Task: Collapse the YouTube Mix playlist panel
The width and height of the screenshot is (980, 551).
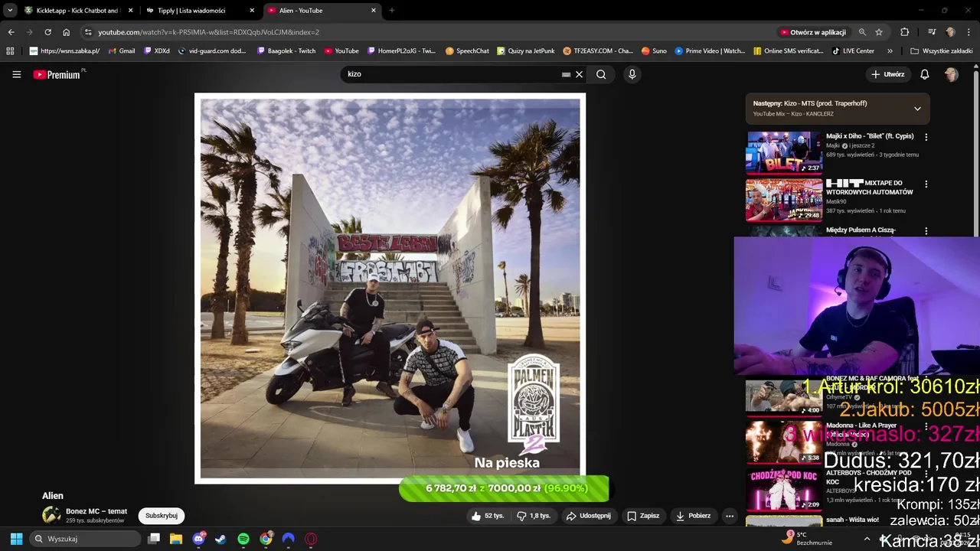Action: coord(917,109)
